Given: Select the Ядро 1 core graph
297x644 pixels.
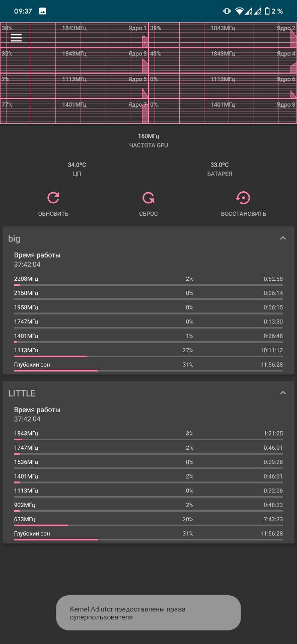Looking at the screenshot, I should tap(75, 35).
